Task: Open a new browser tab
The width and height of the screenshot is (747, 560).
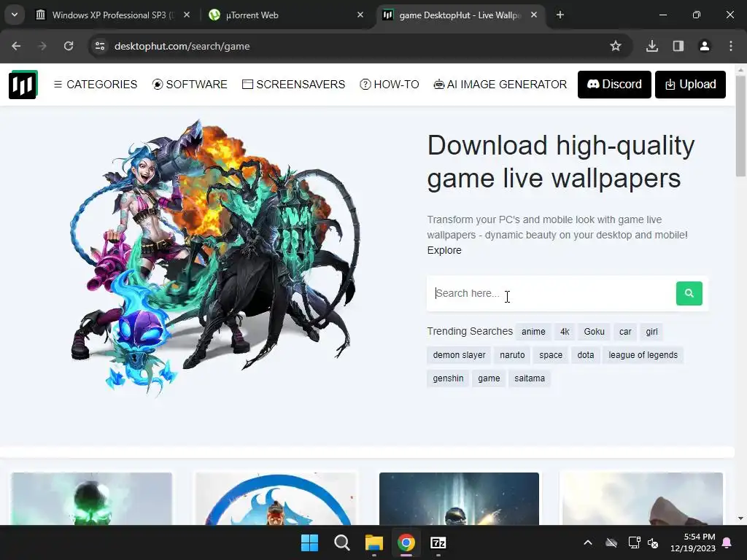Action: click(x=560, y=15)
